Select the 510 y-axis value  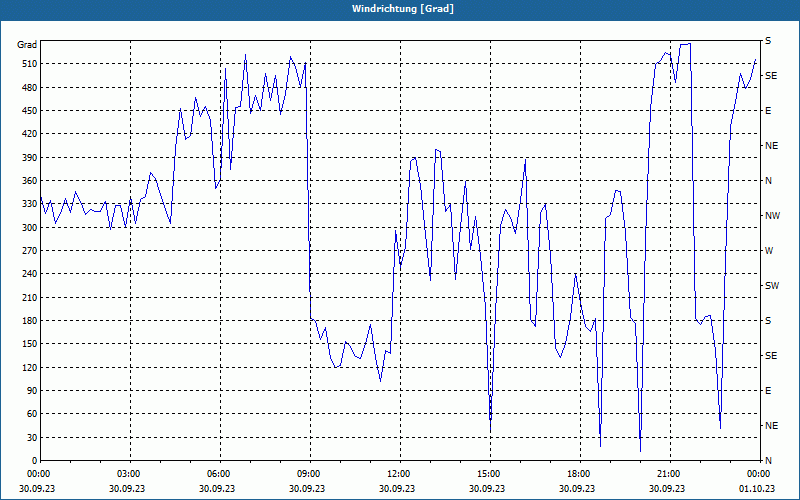[x=28, y=64]
